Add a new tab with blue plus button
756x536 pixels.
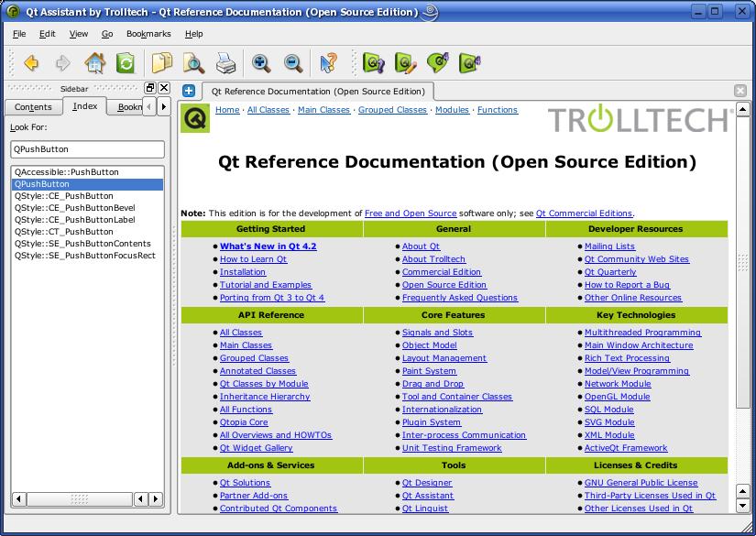pos(189,91)
